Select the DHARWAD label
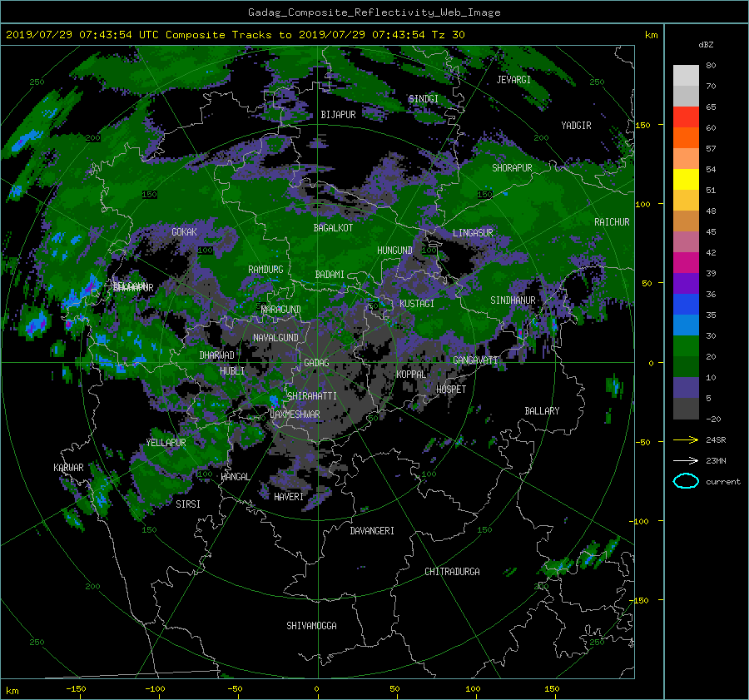 (x=217, y=355)
